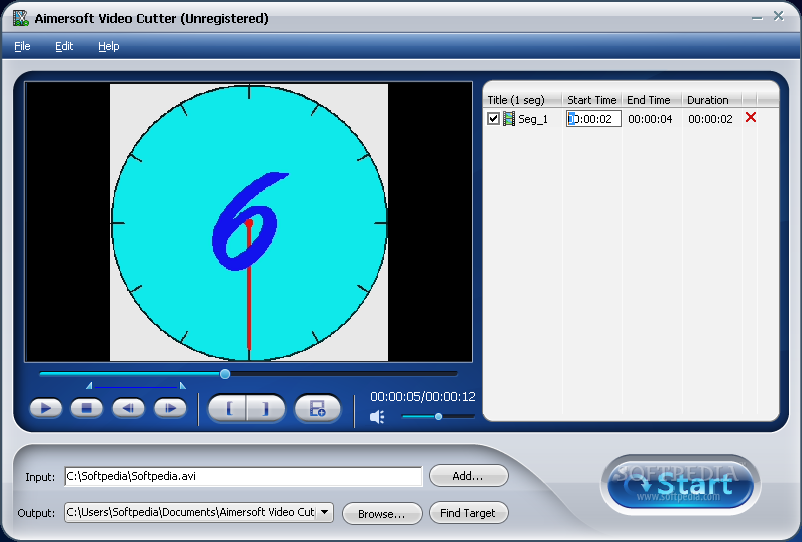Click the End Time value 00:00:04
Screen dimensions: 802x542
[x=650, y=119]
